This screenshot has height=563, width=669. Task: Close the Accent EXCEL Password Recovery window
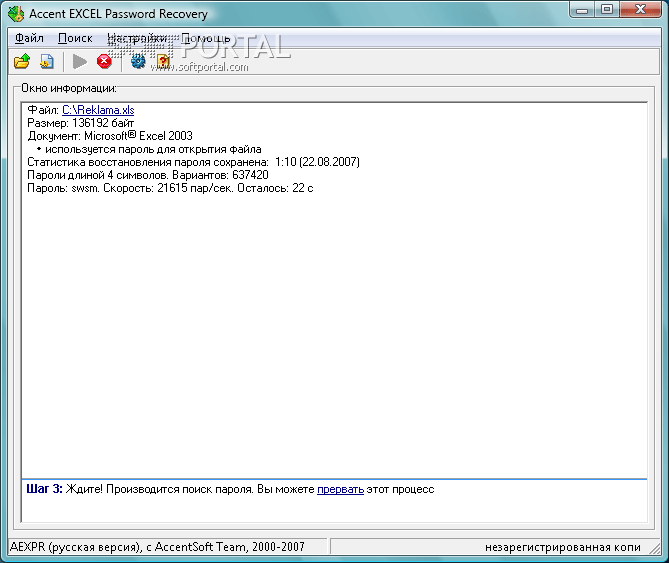640,9
